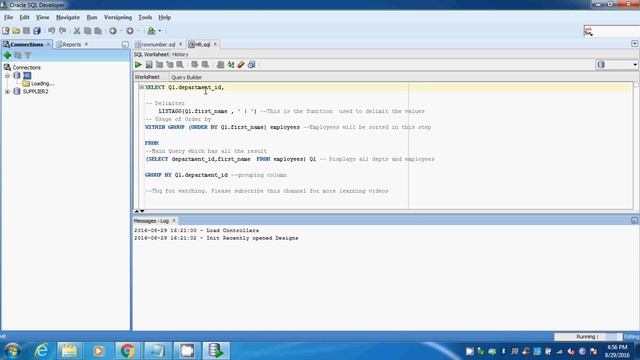This screenshot has width=640, height=360.
Task: Click the Rollback icon in worksheet toolbar
Action: pos(205,64)
